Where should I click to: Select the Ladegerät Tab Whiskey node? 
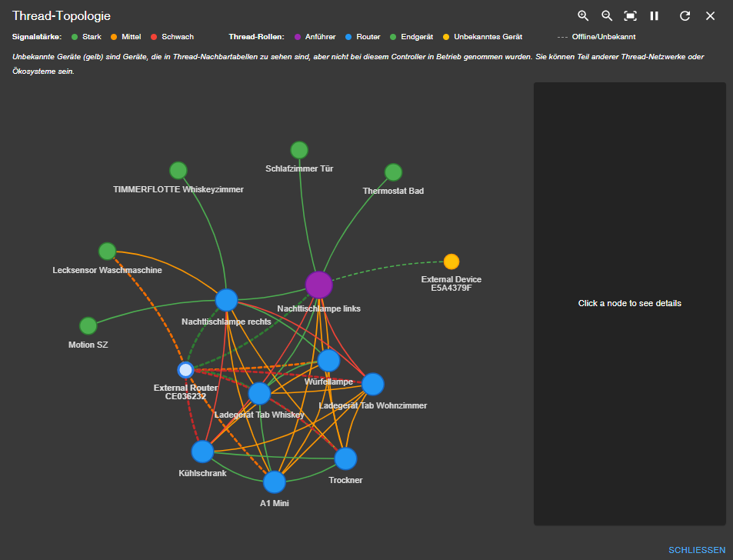[259, 393]
